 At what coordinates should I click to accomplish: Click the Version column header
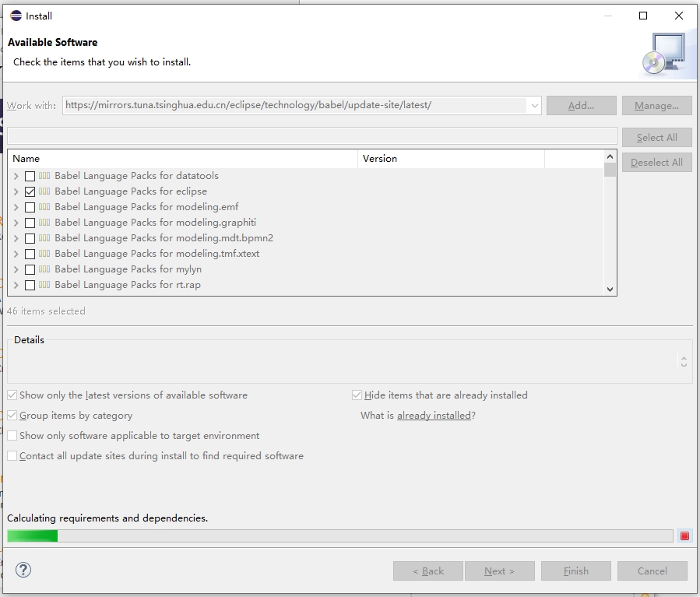(x=452, y=159)
